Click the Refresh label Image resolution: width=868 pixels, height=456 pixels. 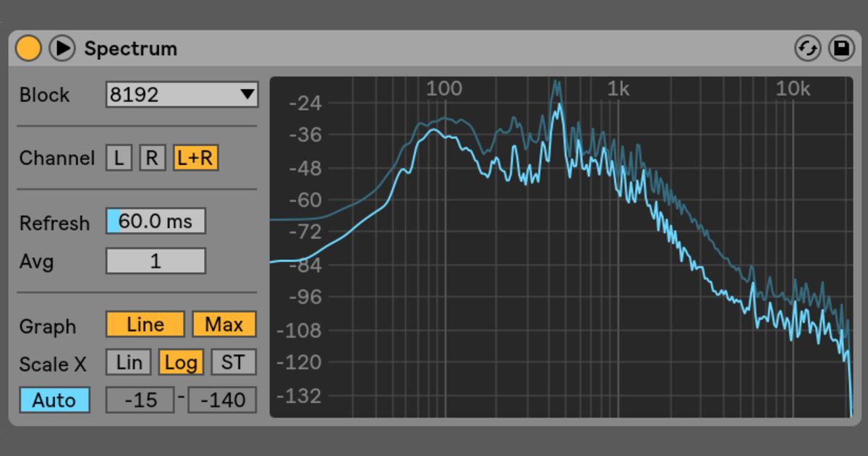[54, 223]
